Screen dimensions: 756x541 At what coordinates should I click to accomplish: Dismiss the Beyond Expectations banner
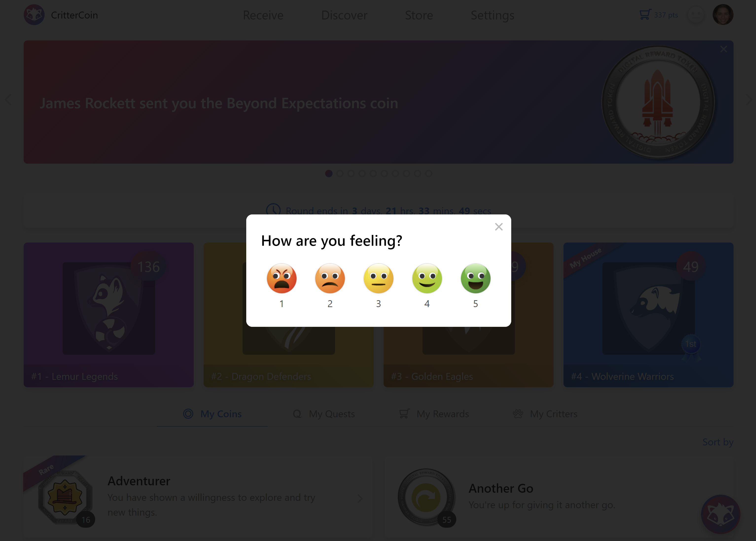[x=723, y=49]
